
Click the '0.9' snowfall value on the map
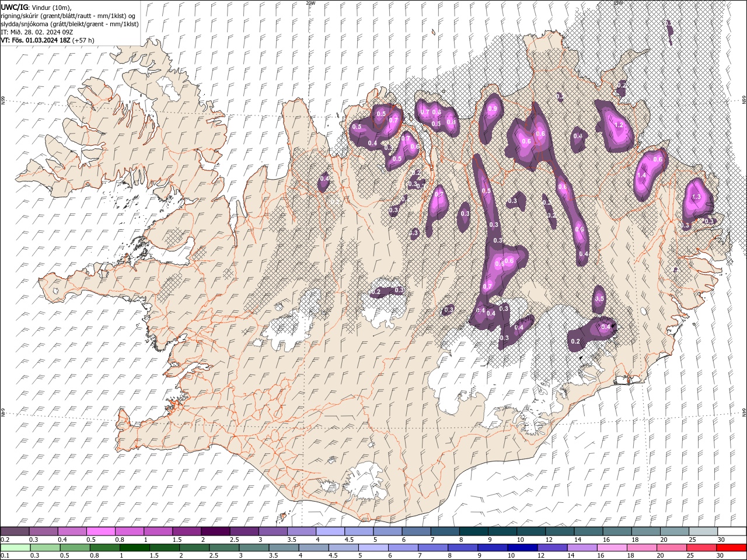point(492,108)
